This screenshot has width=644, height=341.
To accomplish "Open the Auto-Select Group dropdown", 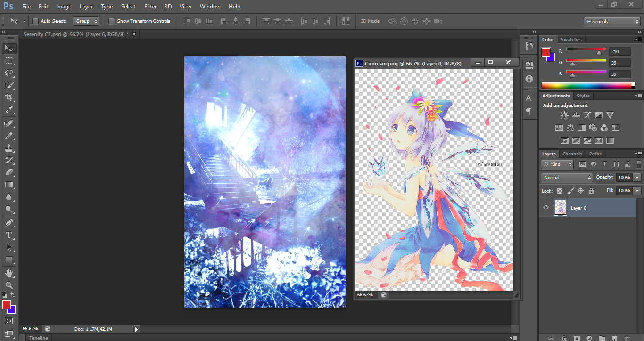I will [86, 21].
